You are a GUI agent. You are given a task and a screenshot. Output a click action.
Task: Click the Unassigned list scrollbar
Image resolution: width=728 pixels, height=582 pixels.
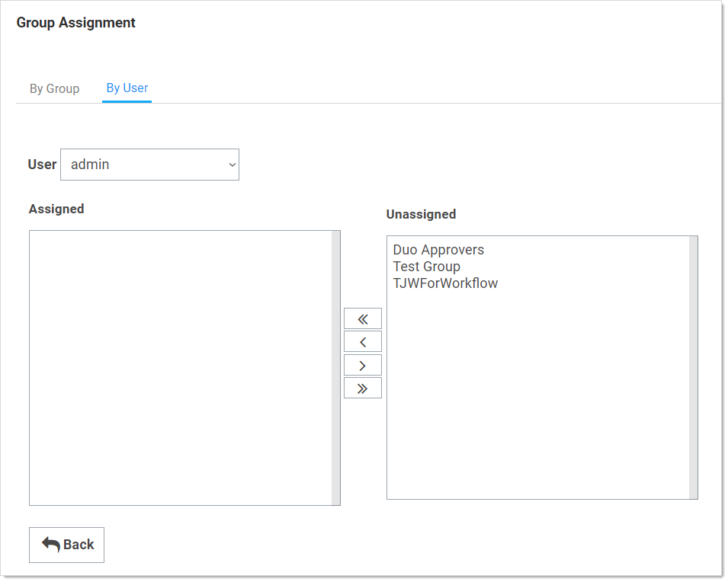pyautogui.click(x=693, y=367)
